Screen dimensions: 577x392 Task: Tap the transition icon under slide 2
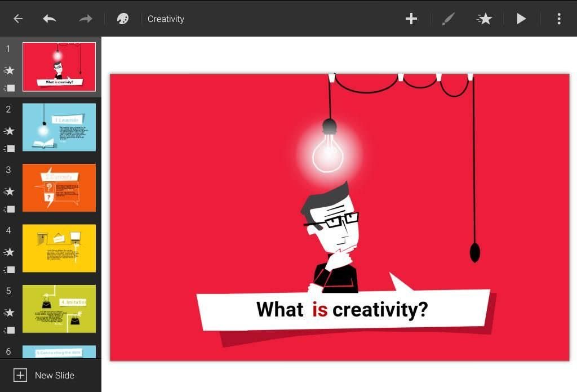coord(9,149)
